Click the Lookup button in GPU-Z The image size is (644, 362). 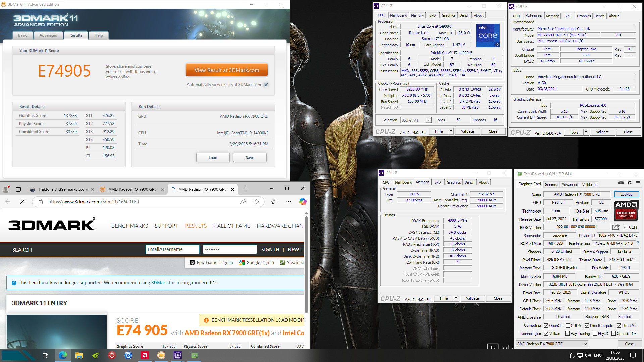click(626, 194)
